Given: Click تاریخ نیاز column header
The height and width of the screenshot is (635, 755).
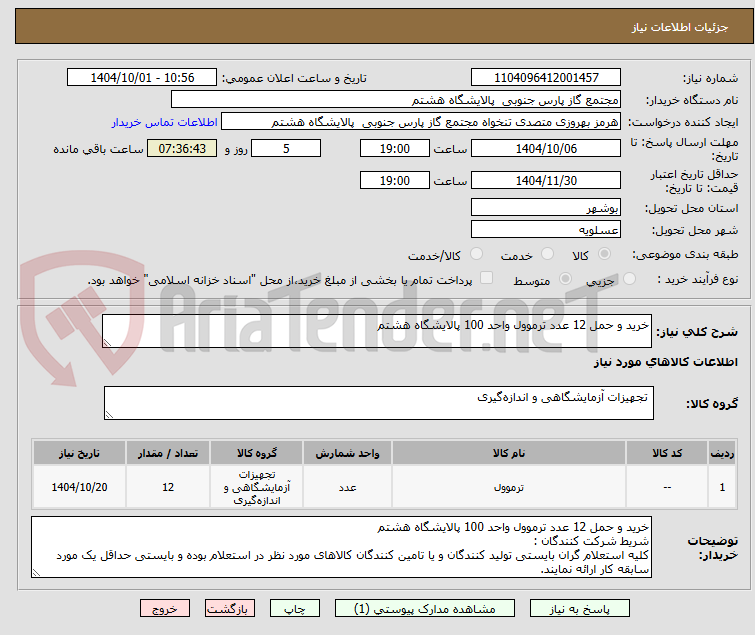Looking at the screenshot, I should click(79, 453).
